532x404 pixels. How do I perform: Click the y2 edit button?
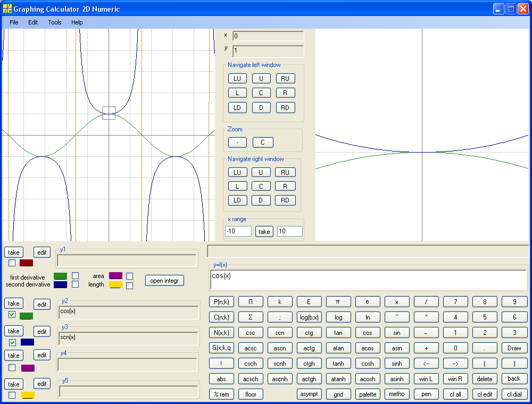pyautogui.click(x=42, y=305)
